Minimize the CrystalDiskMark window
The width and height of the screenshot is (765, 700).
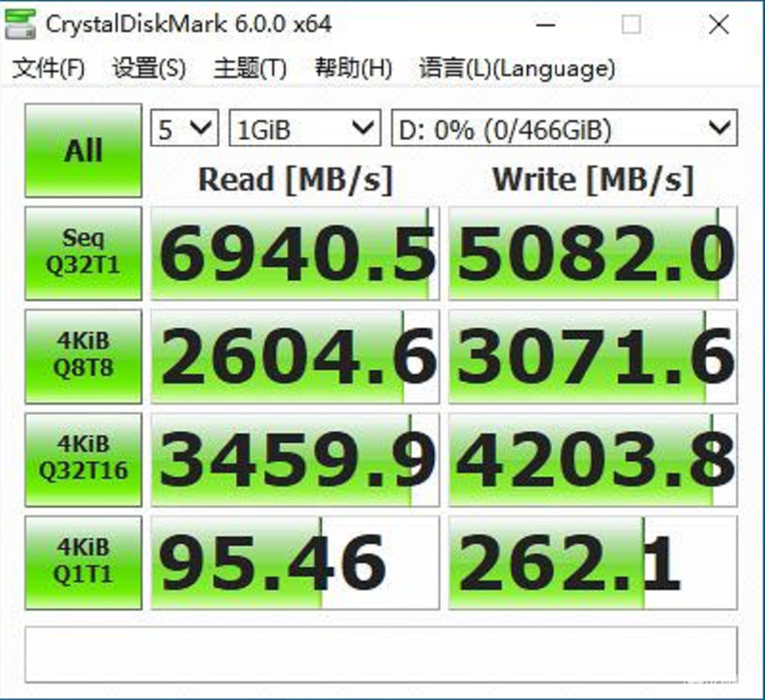click(545, 25)
